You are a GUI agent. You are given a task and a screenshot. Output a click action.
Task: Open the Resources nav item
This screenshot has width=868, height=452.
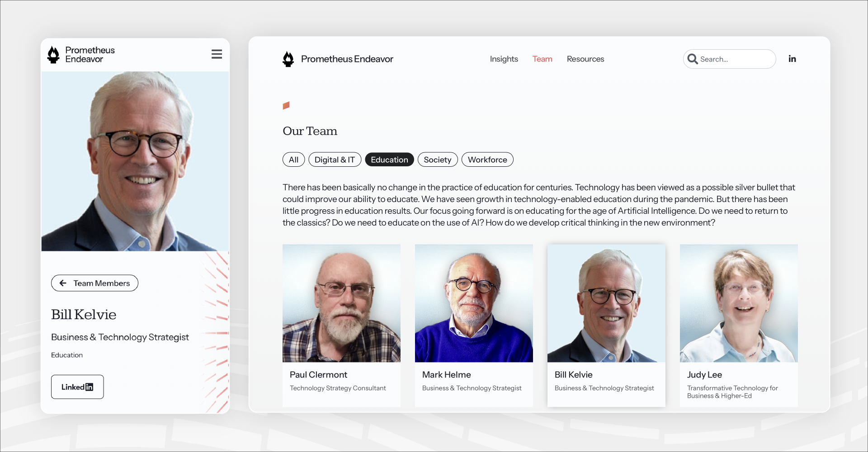point(585,59)
